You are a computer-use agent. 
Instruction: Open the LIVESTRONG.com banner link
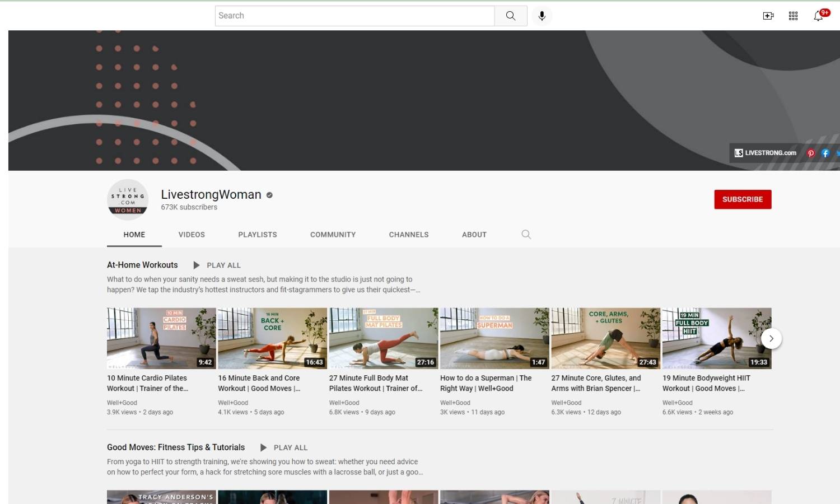click(766, 153)
